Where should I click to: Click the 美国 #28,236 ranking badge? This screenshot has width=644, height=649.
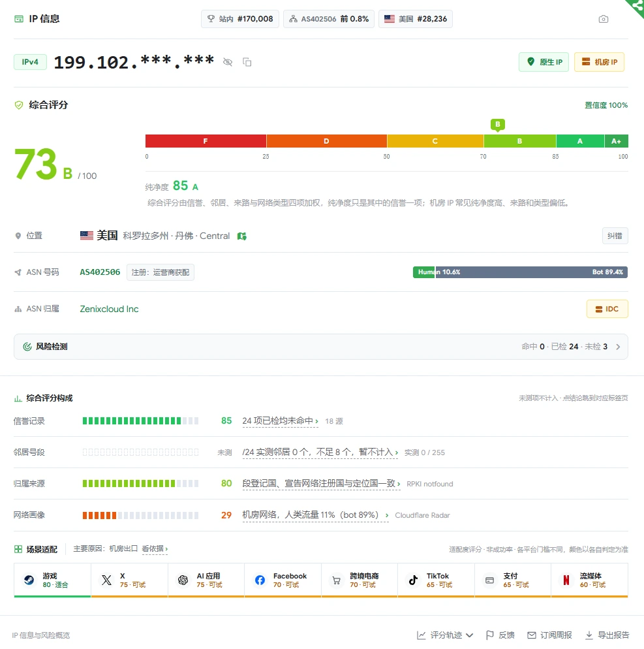(415, 19)
